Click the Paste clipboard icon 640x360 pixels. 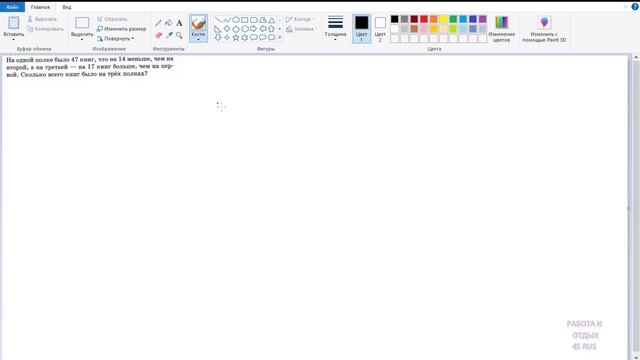click(x=14, y=23)
